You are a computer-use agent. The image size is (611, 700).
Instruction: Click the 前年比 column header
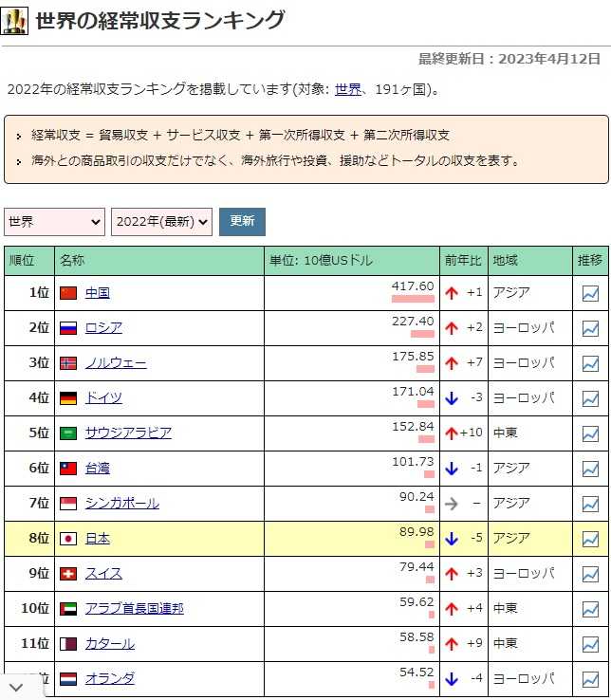pyautogui.click(x=463, y=261)
